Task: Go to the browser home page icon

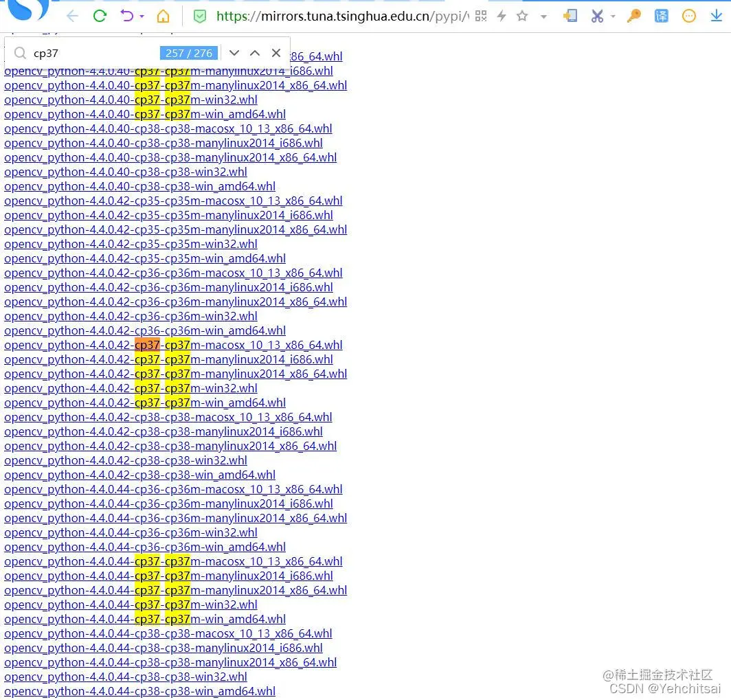Action: coord(163,16)
